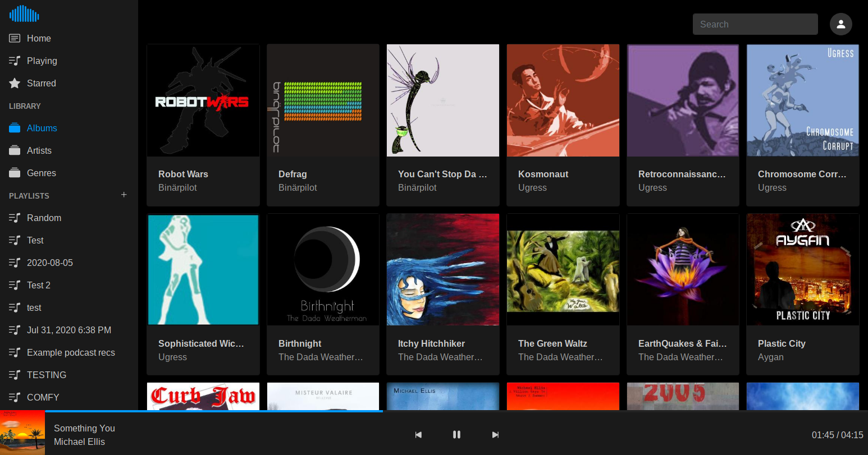
Task: Open the Home menu item
Action: 69,38
